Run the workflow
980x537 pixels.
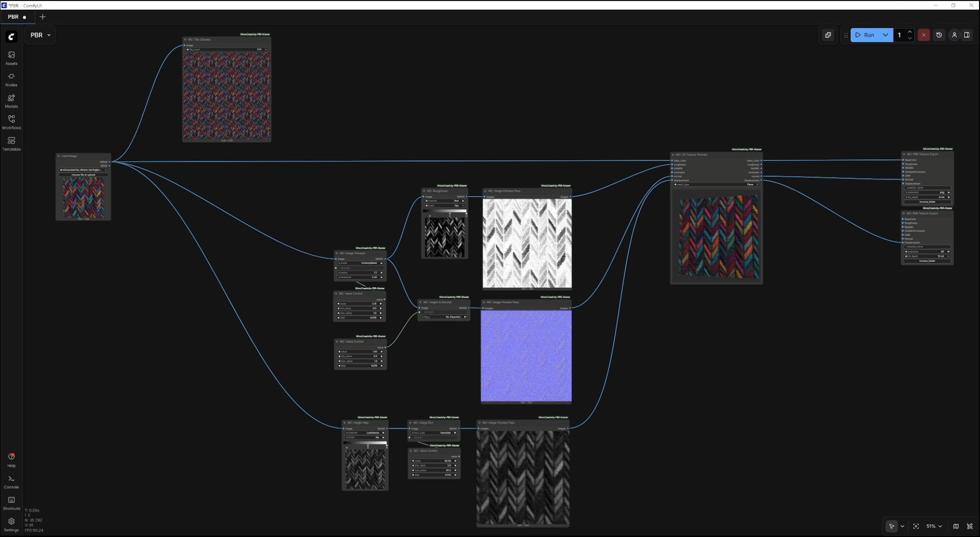[x=865, y=35]
